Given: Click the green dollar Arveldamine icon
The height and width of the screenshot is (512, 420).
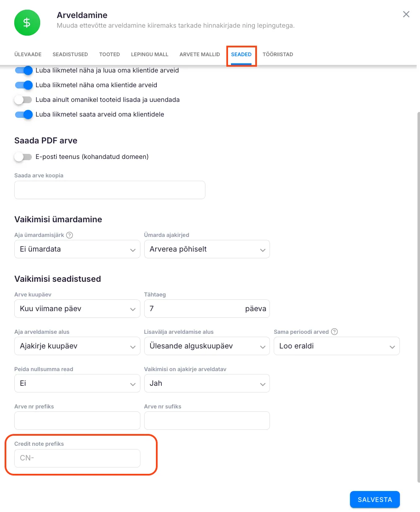Looking at the screenshot, I should (x=27, y=23).
